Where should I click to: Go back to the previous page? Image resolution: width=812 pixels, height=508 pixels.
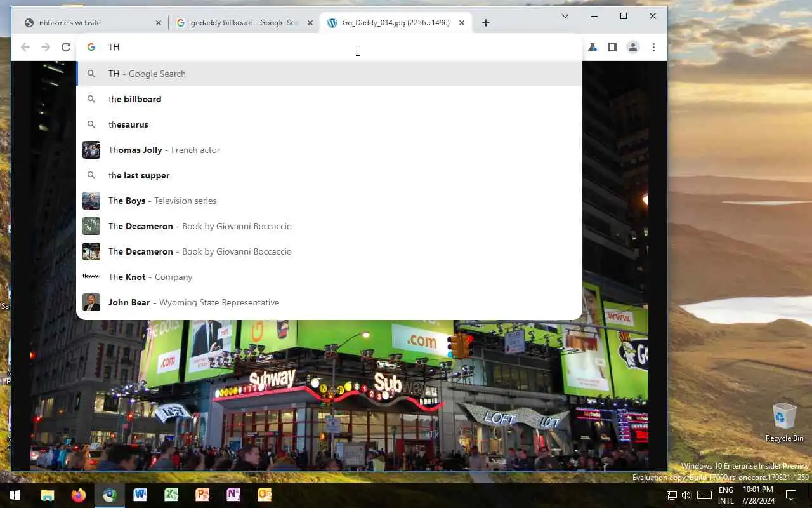tap(25, 47)
